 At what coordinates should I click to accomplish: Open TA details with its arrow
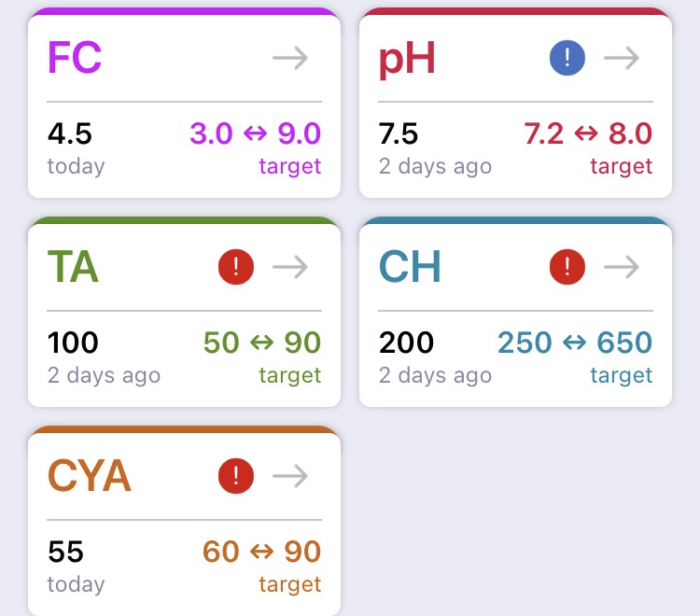click(290, 267)
